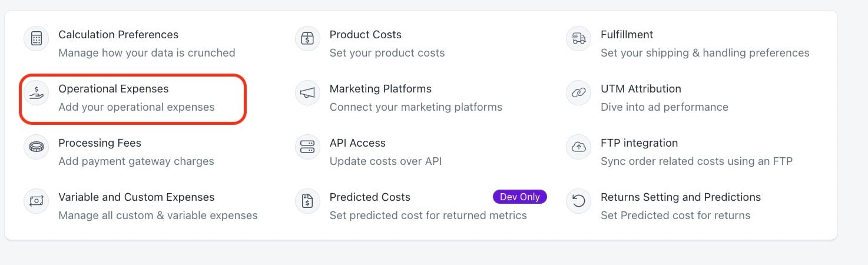Select the Dev Only badge

coord(520,197)
